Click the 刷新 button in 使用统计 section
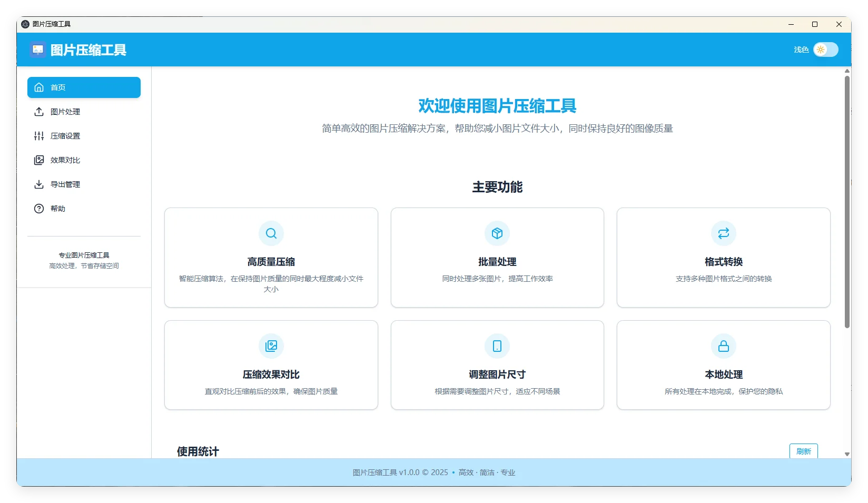Image resolution: width=868 pixels, height=503 pixels. coord(803,451)
